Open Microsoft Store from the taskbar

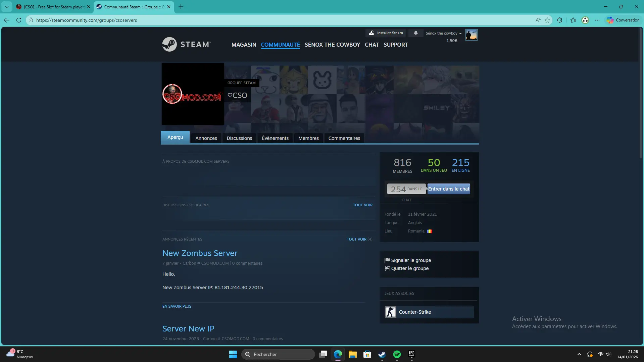[367, 354]
